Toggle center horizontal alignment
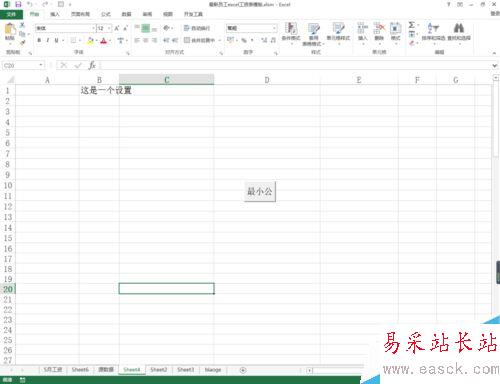Viewport: 500px width, 384px height. click(x=146, y=40)
